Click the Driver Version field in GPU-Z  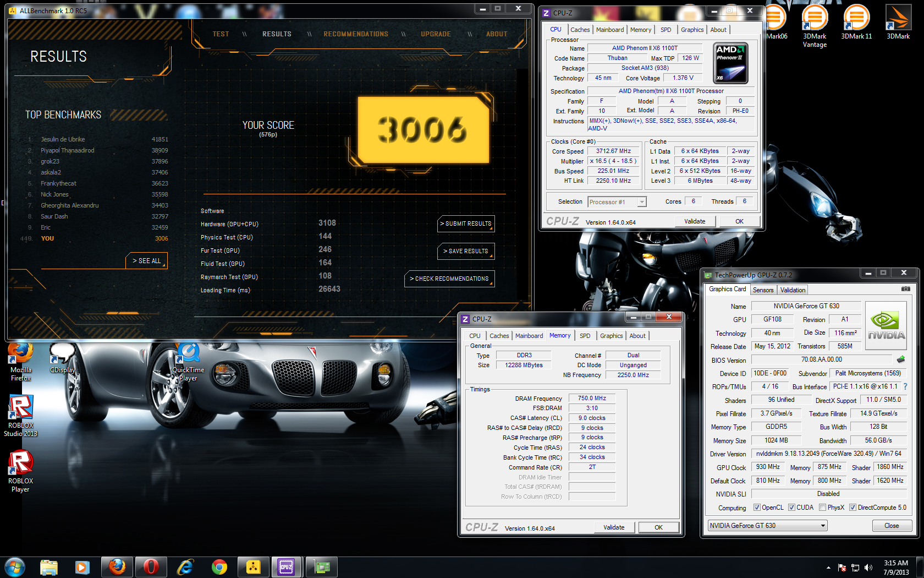[828, 454]
